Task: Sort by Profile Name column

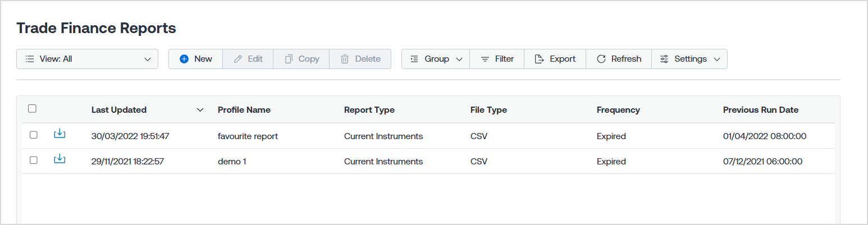Action: coord(244,110)
